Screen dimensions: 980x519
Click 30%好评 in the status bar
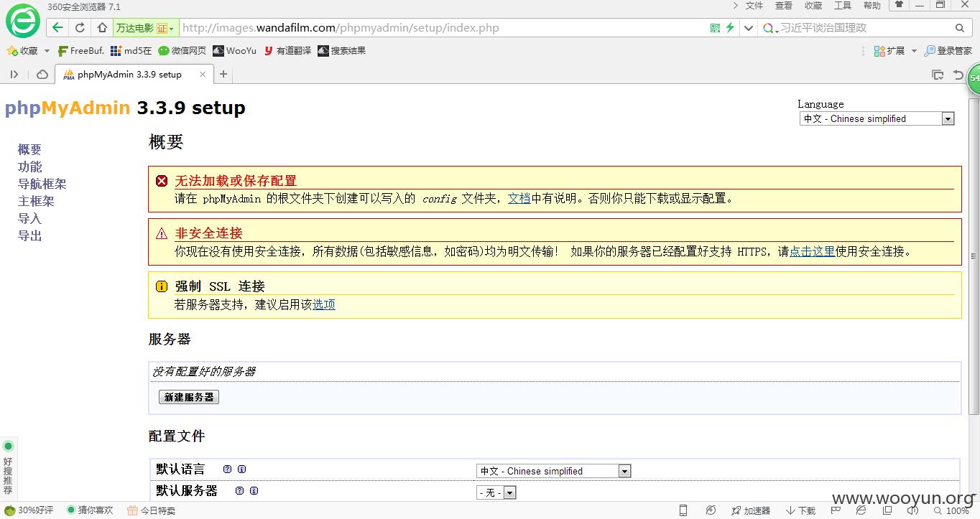(29, 510)
